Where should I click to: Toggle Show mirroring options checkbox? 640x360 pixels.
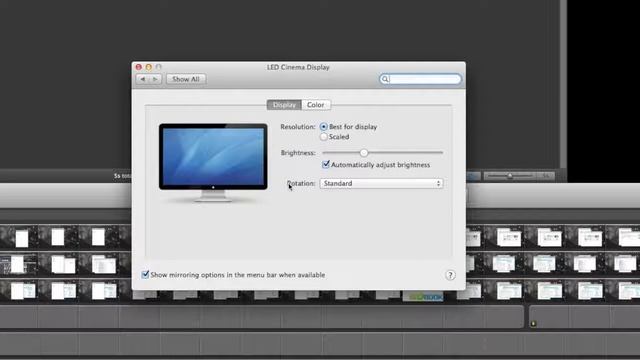point(145,275)
